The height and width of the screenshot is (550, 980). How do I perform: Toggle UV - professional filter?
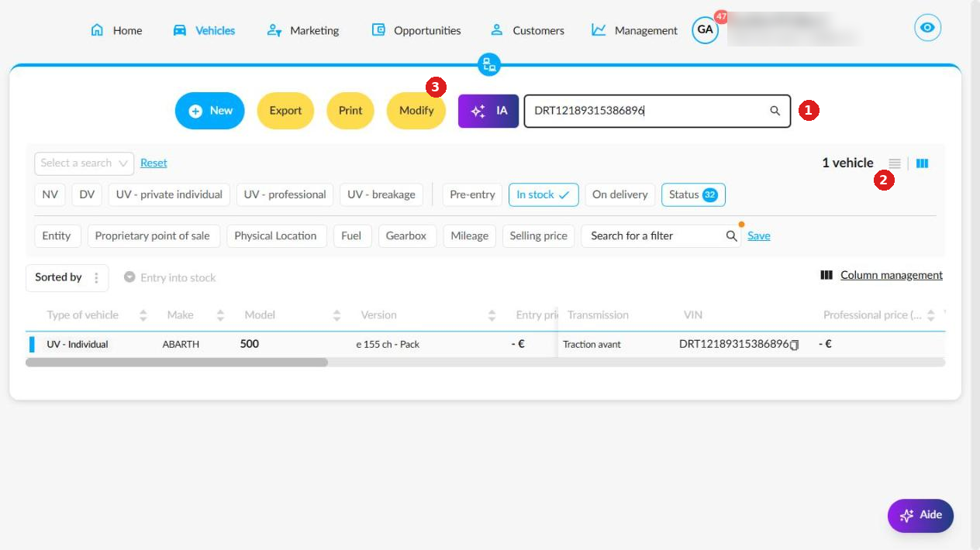[285, 194]
